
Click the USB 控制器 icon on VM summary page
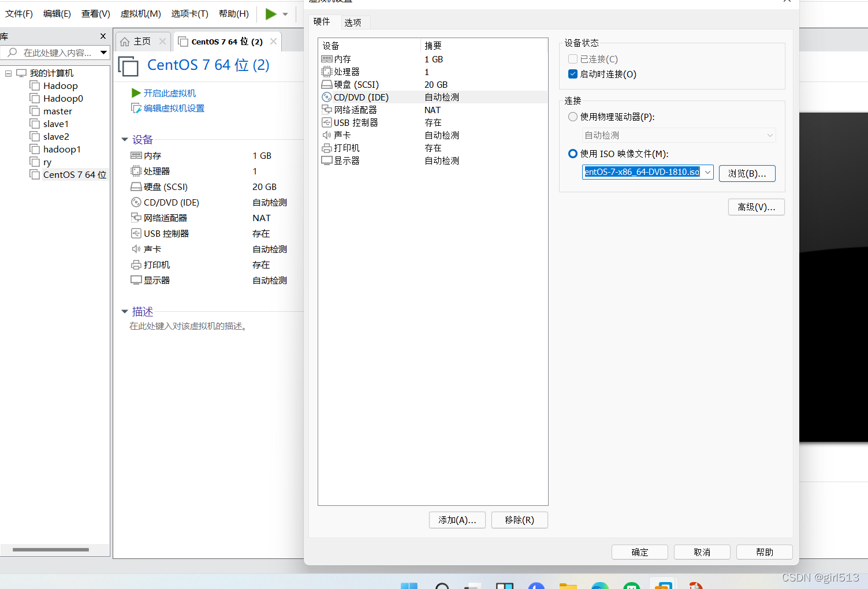[136, 233]
